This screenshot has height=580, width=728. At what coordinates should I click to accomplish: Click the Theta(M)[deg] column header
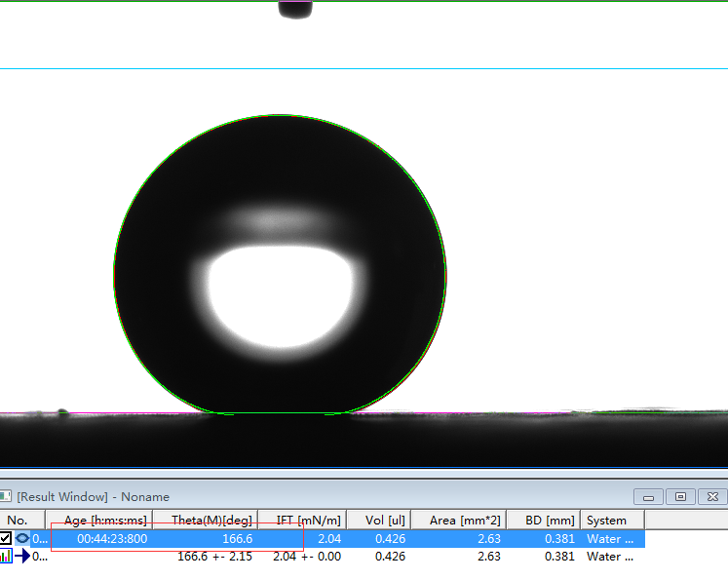[211, 520]
